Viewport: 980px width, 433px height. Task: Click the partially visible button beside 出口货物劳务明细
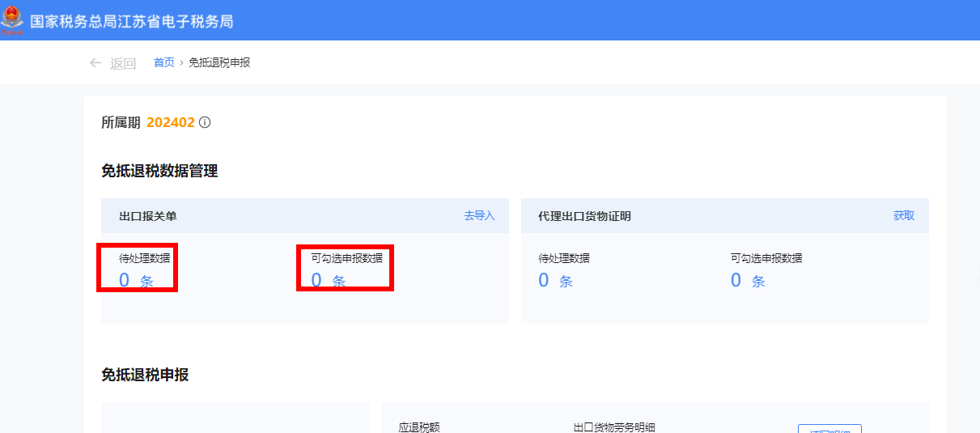tap(829, 429)
